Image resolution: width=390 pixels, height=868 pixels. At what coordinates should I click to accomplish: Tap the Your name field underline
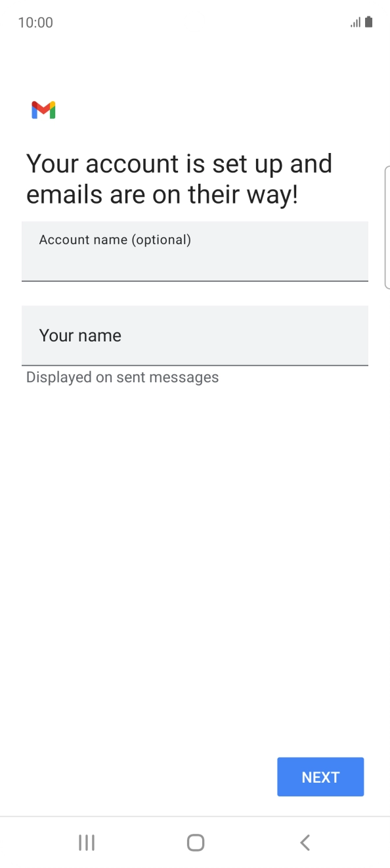(x=195, y=366)
